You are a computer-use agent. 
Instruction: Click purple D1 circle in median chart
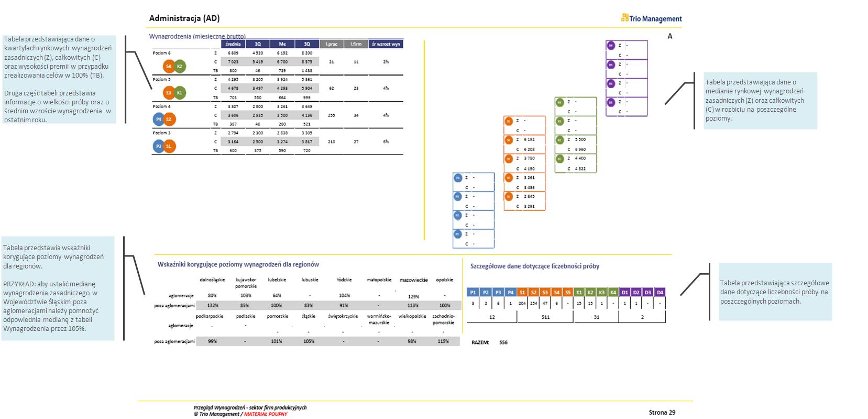click(611, 102)
